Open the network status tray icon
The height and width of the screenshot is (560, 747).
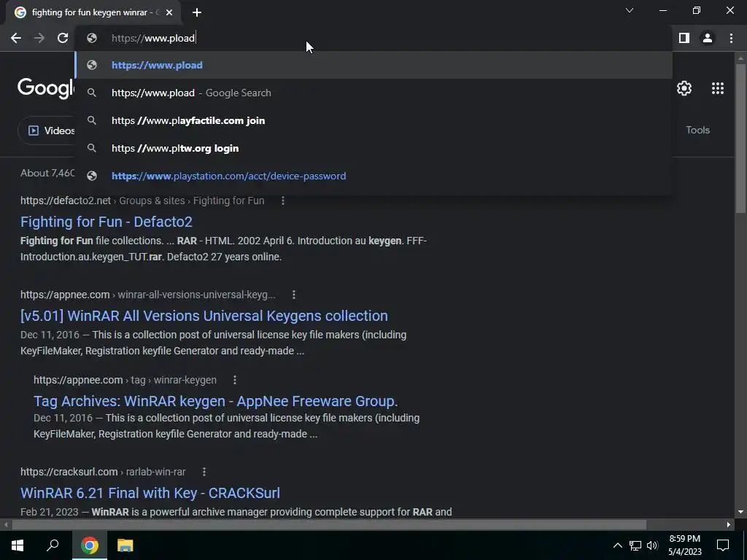click(635, 545)
